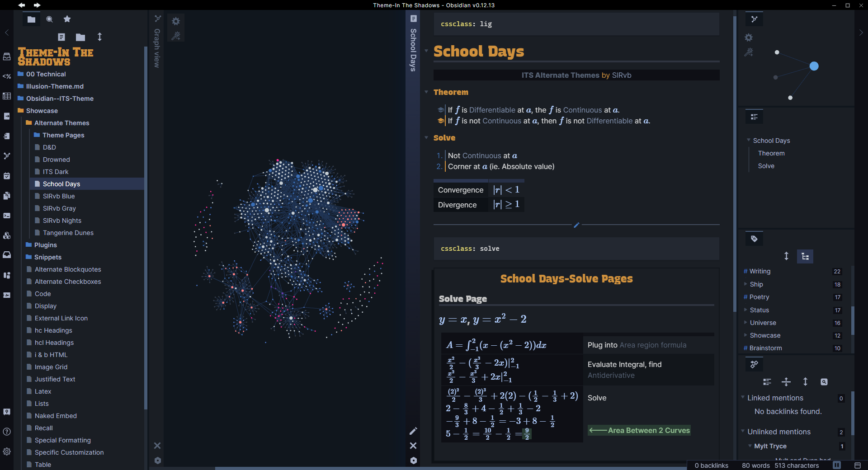This screenshot has height=470, width=868.
Task: Select the backlinks pane tab
Action: (x=754, y=364)
